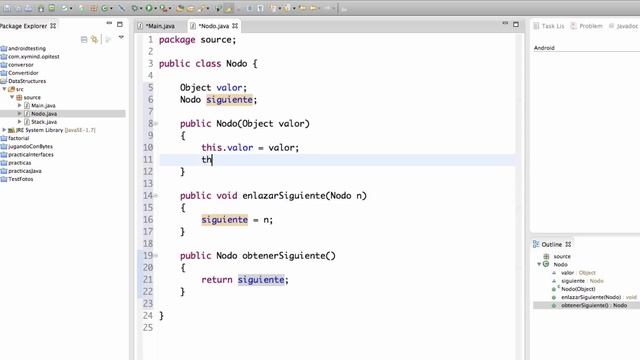
Task: Collapse the src folder node
Action: point(4,89)
